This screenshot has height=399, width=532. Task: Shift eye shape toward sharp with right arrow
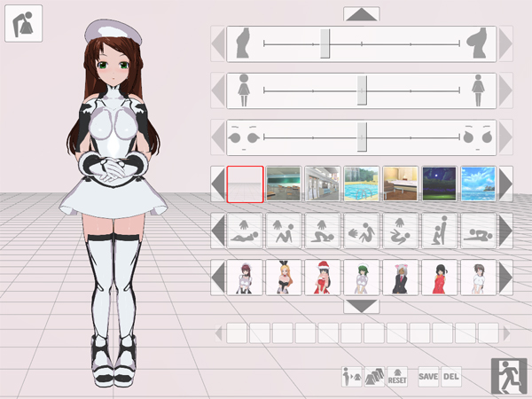(505, 137)
